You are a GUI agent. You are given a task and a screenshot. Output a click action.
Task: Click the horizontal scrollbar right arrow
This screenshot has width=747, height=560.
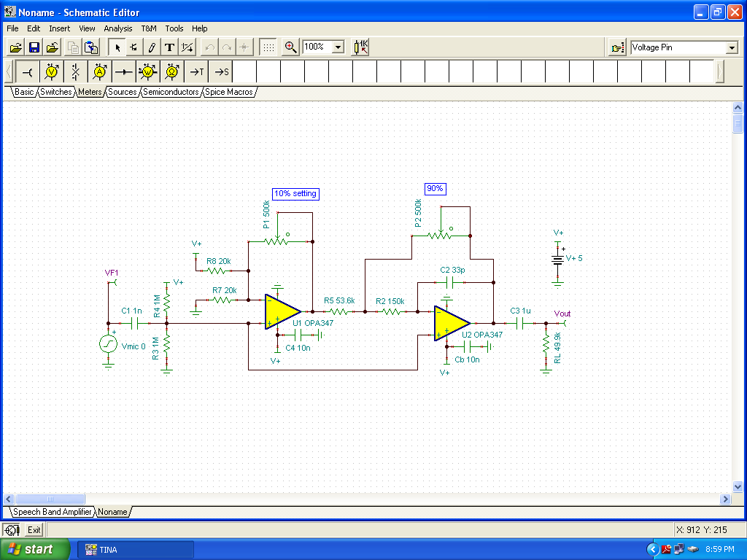tap(725, 499)
